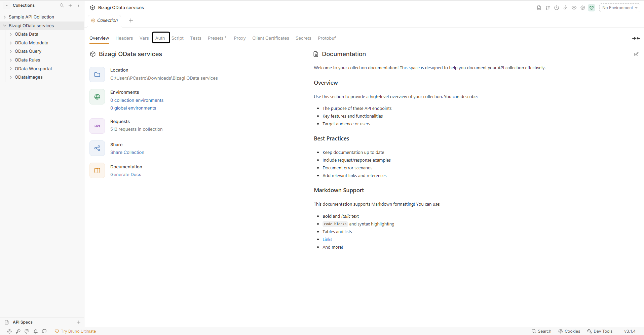Open Dev Tools in the status bar
644x335 pixels.
click(x=600, y=331)
